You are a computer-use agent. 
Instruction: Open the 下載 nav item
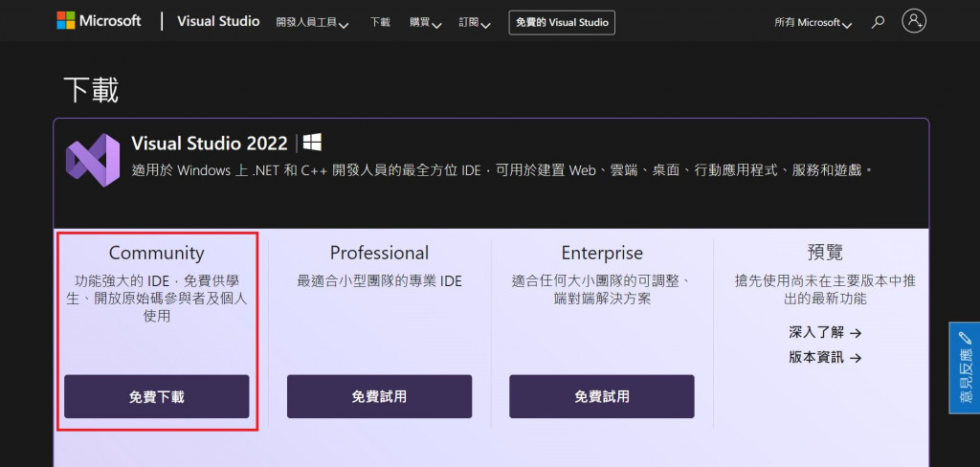coord(379,23)
